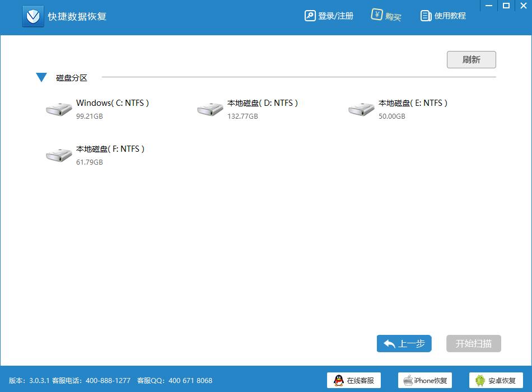This screenshot has width=532, height=392.
Task: Open the tutorial (使用教程) document icon
Action: pos(426,16)
